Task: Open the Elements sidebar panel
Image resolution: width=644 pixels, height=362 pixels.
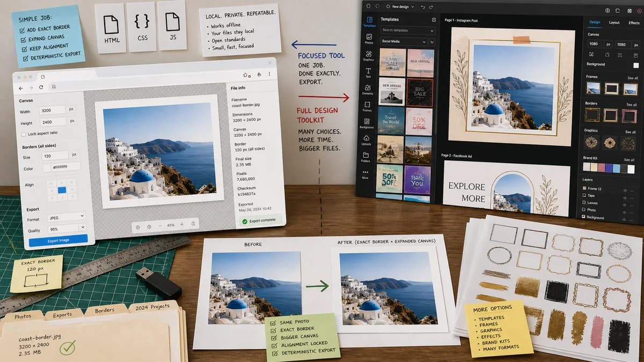Action: point(368,89)
